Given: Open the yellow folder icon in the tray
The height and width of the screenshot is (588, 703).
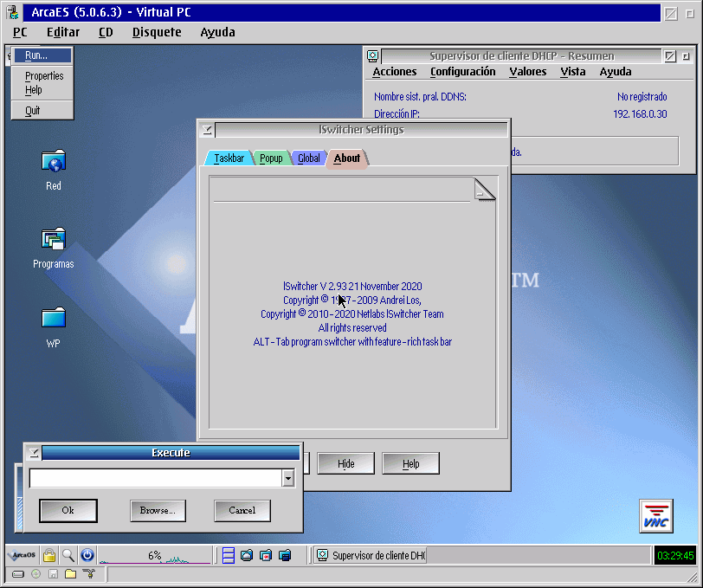Looking at the screenshot, I should 70,573.
